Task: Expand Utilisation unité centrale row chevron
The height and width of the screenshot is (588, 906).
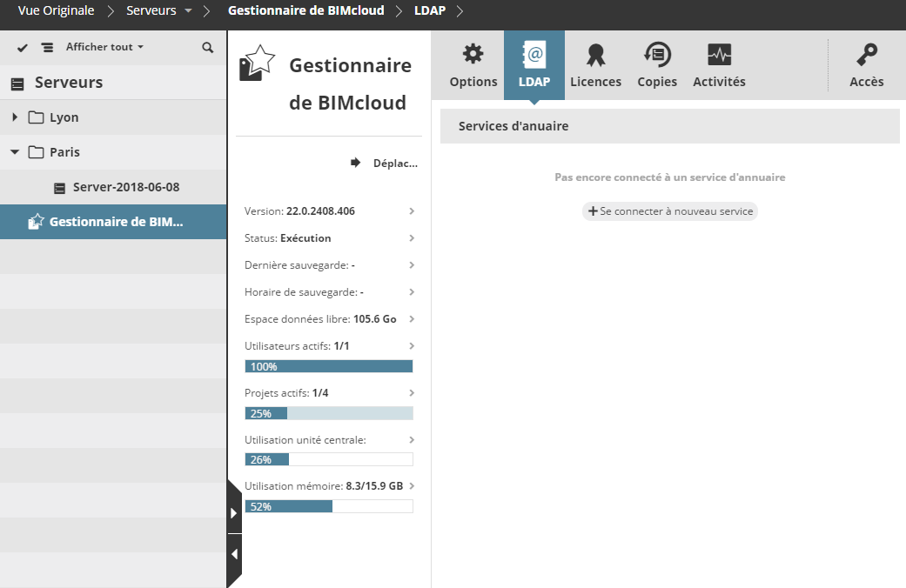Action: 412,439
